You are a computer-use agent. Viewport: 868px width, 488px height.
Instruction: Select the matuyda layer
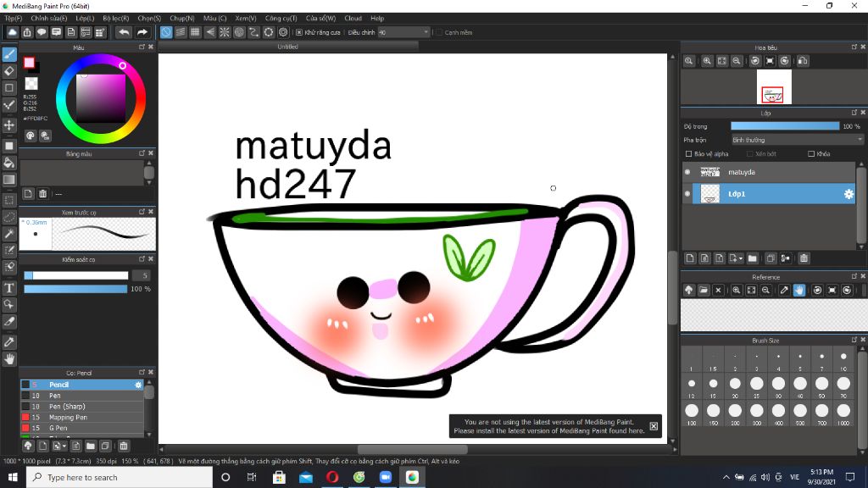point(768,172)
